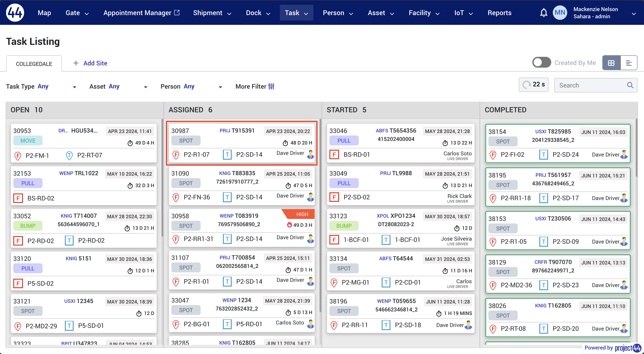Screen dimensions: 644x354
Task: Click driver avatar on task 38196
Action: (468, 325)
